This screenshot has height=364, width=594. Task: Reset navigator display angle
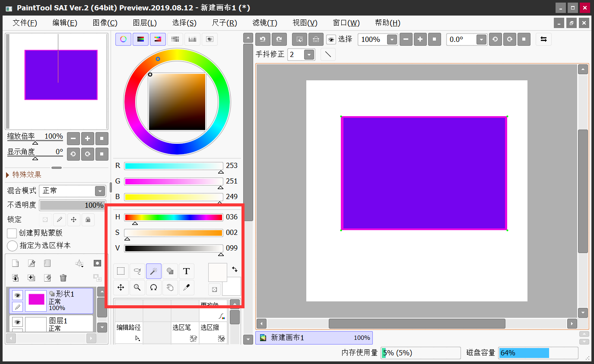pos(102,154)
